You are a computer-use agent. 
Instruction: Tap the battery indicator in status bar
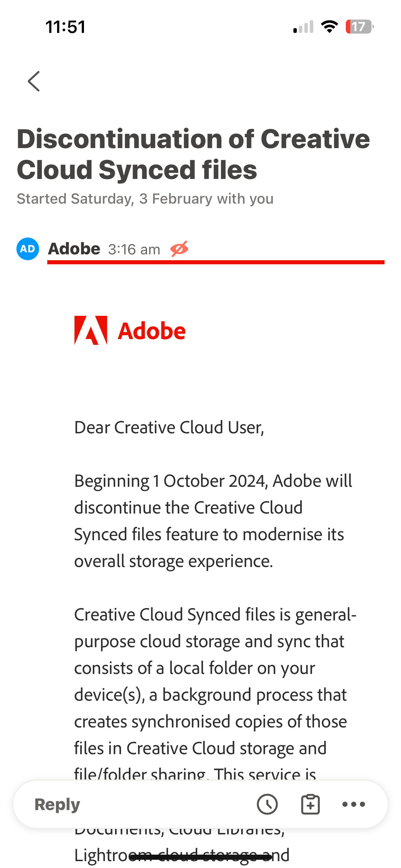click(360, 27)
